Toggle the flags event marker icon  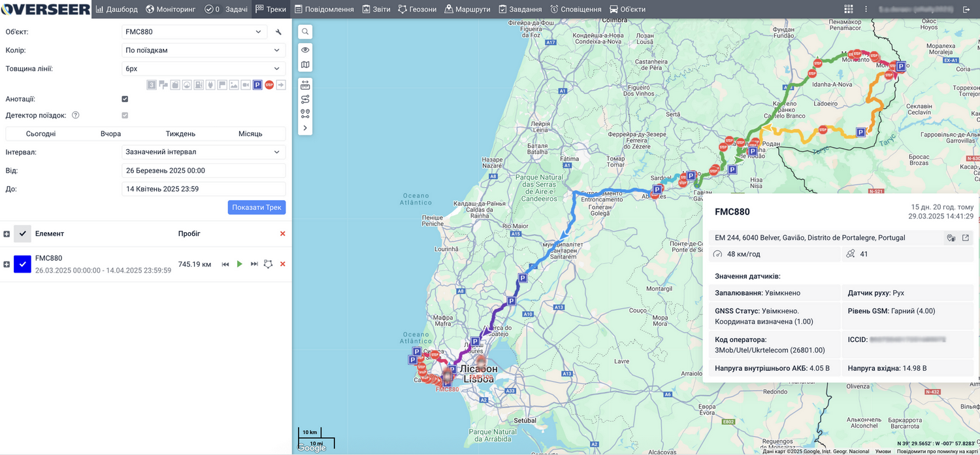[163, 85]
